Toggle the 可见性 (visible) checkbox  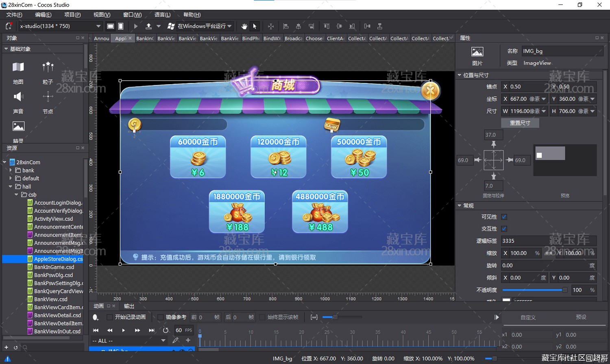tap(504, 217)
